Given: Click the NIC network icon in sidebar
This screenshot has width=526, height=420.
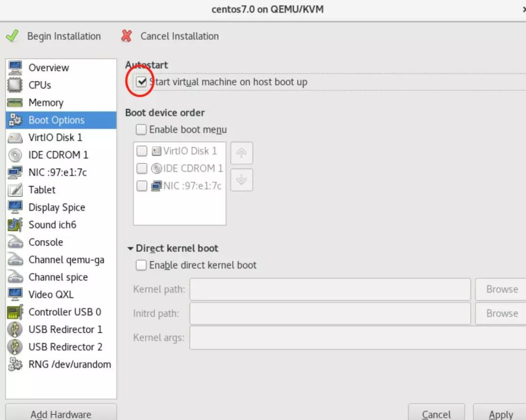Looking at the screenshot, I should click(x=15, y=172).
